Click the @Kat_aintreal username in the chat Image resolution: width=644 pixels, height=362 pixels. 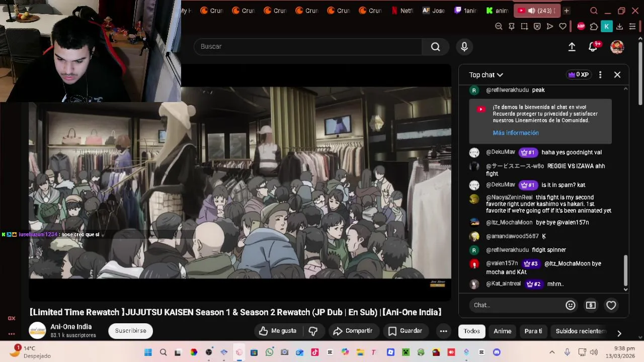(x=504, y=284)
